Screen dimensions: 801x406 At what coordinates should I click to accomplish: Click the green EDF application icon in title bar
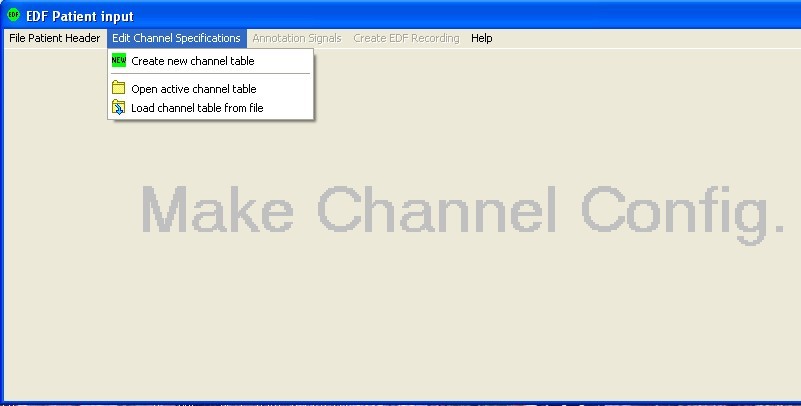pos(13,15)
